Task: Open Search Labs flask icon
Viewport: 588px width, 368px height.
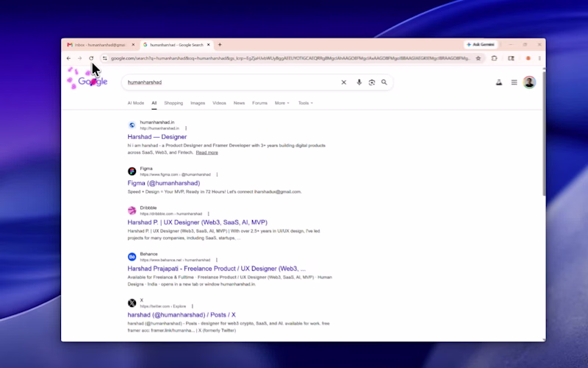Action: pyautogui.click(x=499, y=82)
